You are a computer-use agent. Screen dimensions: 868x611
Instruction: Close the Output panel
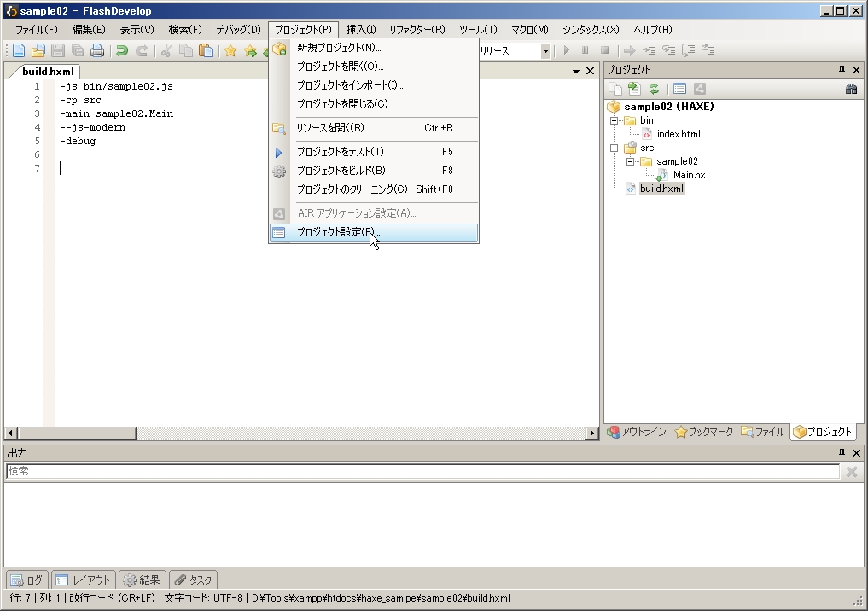coord(856,453)
